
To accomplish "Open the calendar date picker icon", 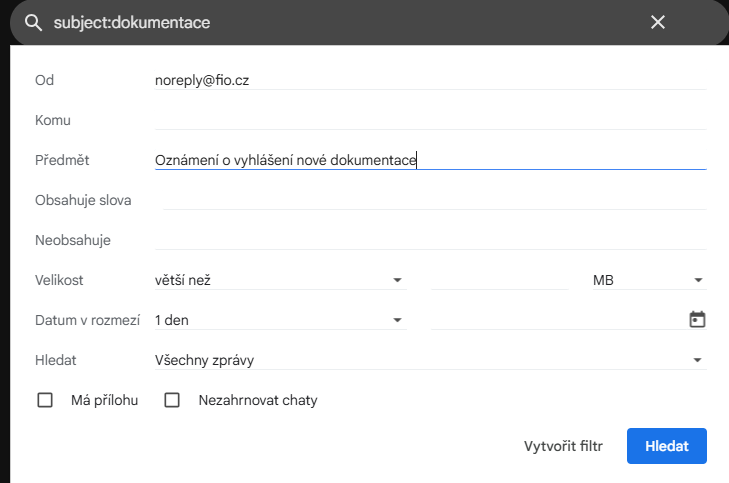I will [697, 320].
